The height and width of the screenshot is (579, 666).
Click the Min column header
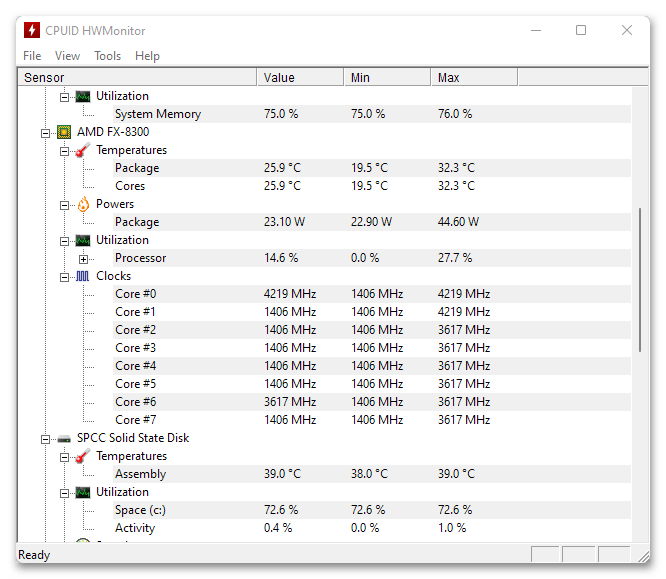[x=387, y=77]
